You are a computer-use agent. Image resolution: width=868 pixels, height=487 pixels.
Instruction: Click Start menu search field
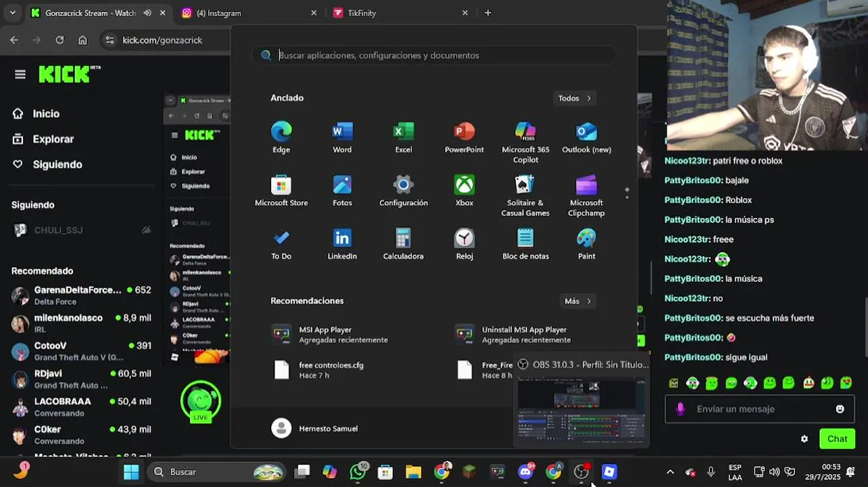click(433, 55)
